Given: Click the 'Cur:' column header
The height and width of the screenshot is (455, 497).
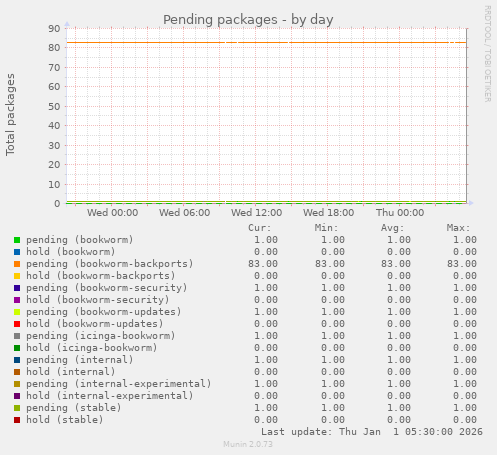Looking at the screenshot, I should (260, 228).
